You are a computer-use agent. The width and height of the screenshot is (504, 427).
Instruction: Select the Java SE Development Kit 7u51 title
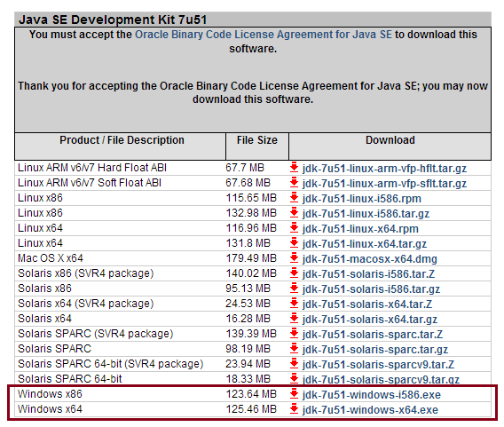pos(113,20)
